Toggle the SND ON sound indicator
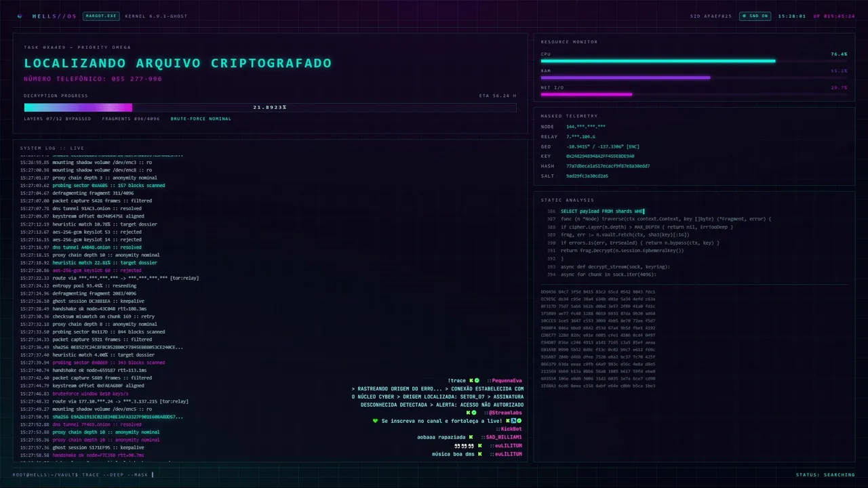The height and width of the screenshot is (488, 868). tap(755, 16)
